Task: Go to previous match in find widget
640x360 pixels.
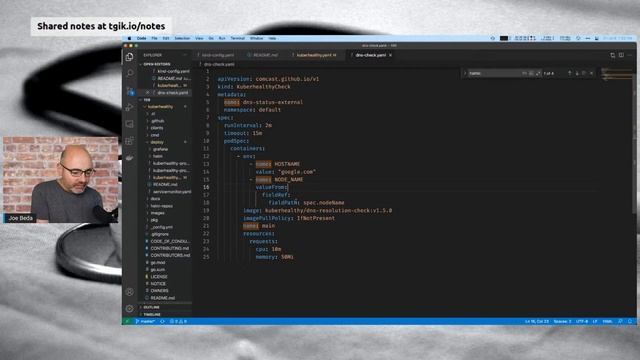Action: click(x=569, y=73)
